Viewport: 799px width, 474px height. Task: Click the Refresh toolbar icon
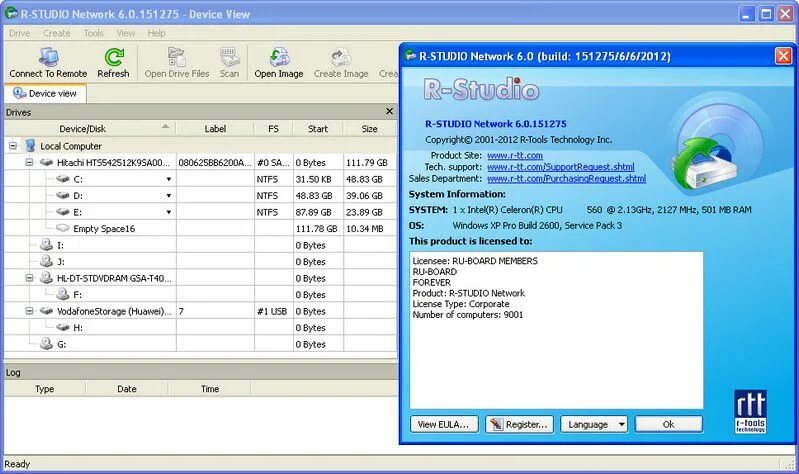click(x=114, y=57)
